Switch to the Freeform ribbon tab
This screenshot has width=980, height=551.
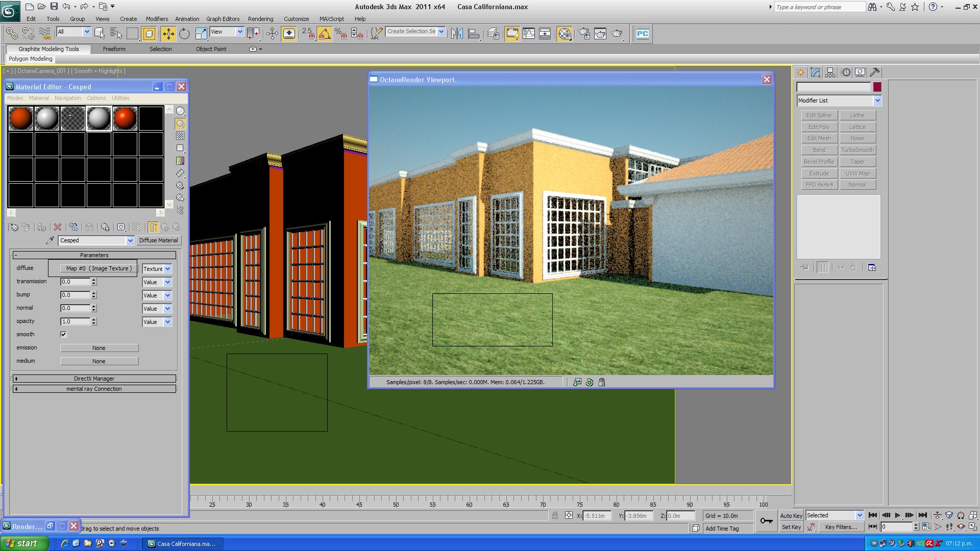[114, 49]
